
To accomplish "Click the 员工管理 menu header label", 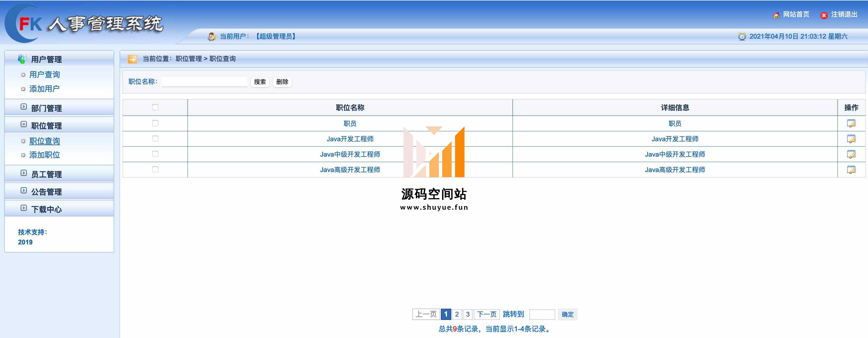I will coord(47,174).
